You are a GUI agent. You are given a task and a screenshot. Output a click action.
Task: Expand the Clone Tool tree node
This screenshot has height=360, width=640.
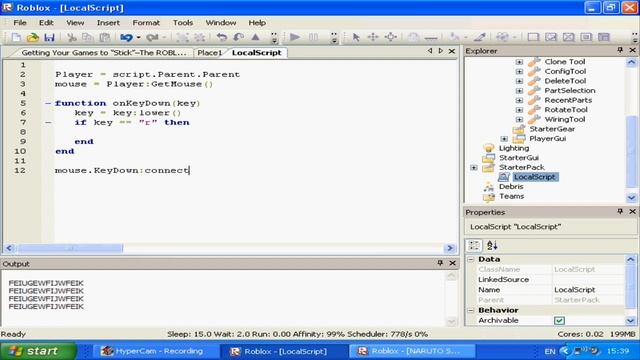click(x=519, y=62)
